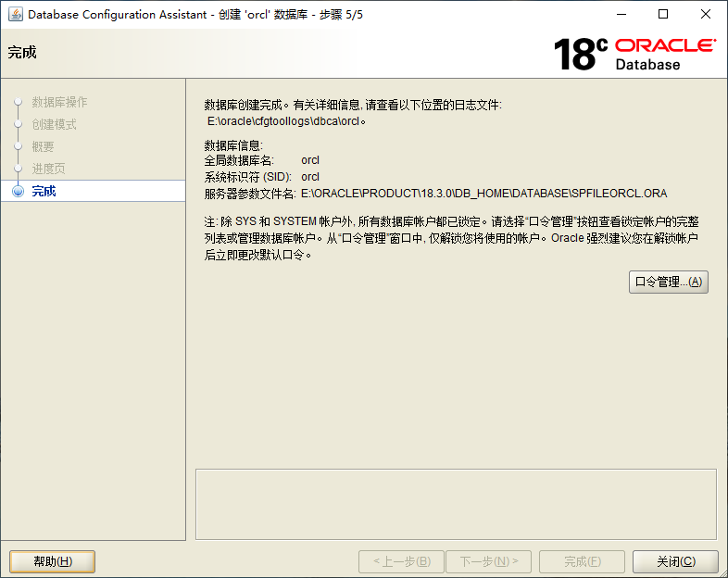This screenshot has width=728, height=578.
Task: Click the SPFILEORCL.ORA server parameter file path
Action: point(483,194)
